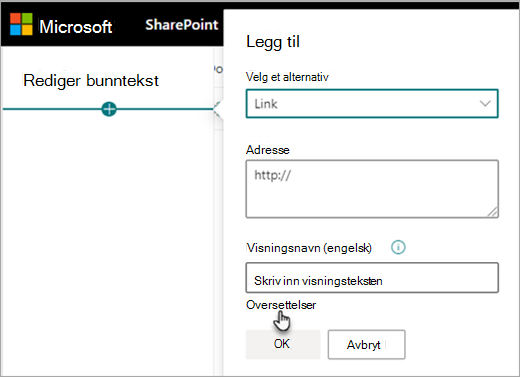Click the Legg til panel title
This screenshot has width=520, height=377.
pyautogui.click(x=273, y=42)
